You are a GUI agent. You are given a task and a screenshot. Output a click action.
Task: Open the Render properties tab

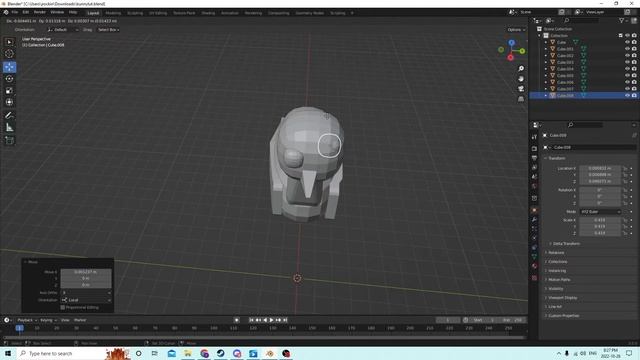pos(534,149)
